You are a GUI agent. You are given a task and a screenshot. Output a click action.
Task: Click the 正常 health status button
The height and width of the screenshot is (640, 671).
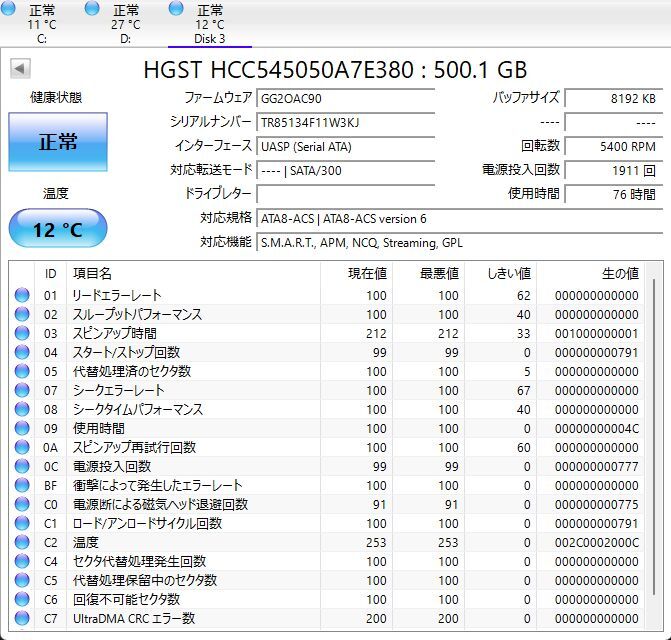click(x=58, y=142)
